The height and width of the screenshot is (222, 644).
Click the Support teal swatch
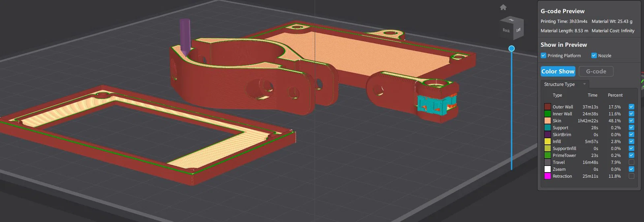point(547,127)
